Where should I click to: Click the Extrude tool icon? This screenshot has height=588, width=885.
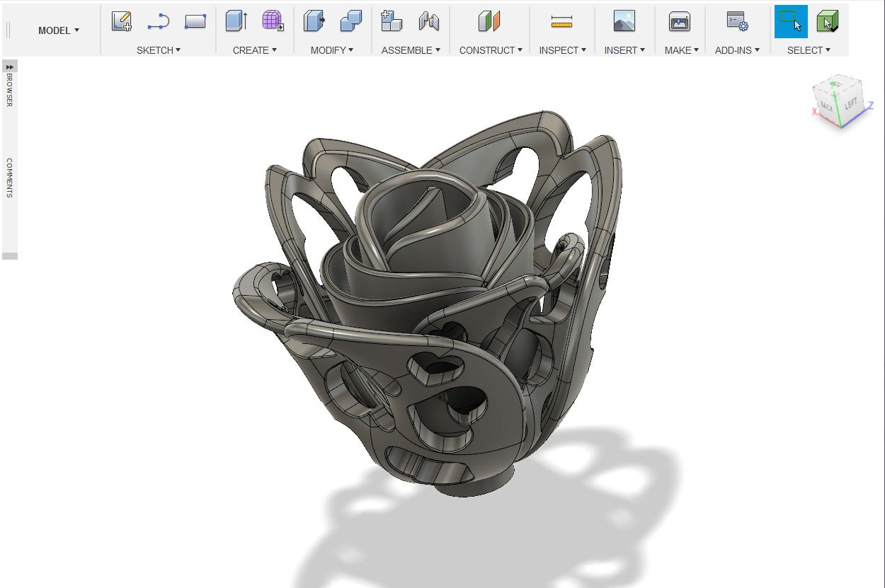click(236, 21)
